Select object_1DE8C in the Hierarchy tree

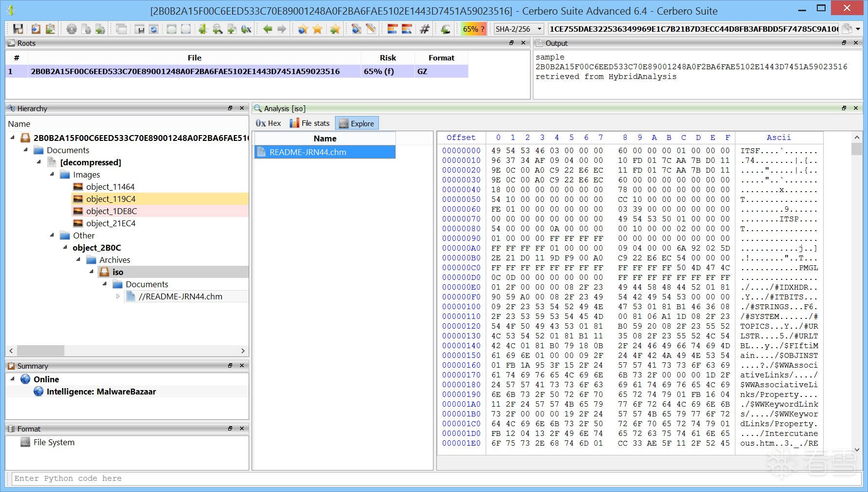click(x=111, y=211)
